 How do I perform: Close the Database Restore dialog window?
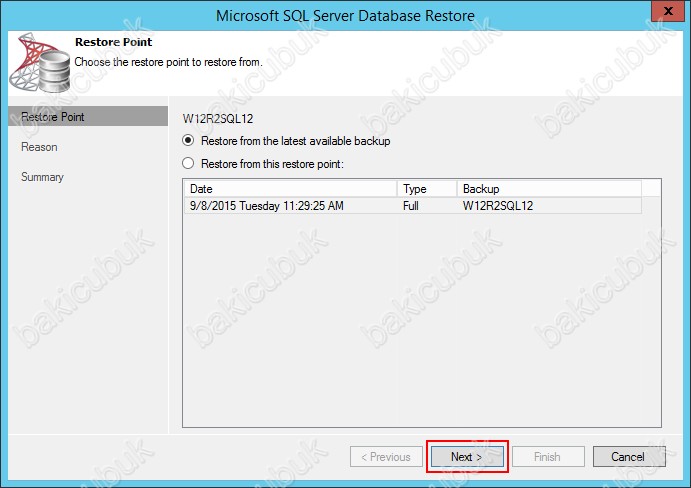[x=668, y=11]
